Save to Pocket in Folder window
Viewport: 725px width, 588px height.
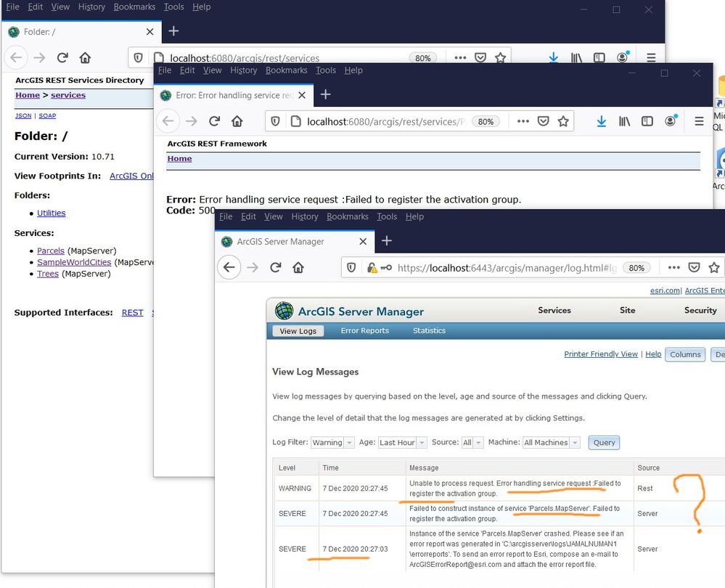click(480, 58)
